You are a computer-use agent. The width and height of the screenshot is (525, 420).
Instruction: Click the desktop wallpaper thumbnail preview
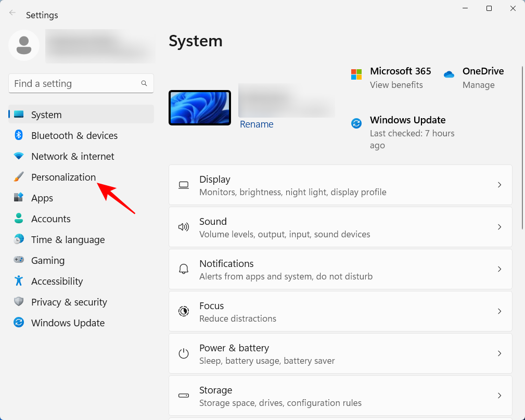(x=200, y=108)
